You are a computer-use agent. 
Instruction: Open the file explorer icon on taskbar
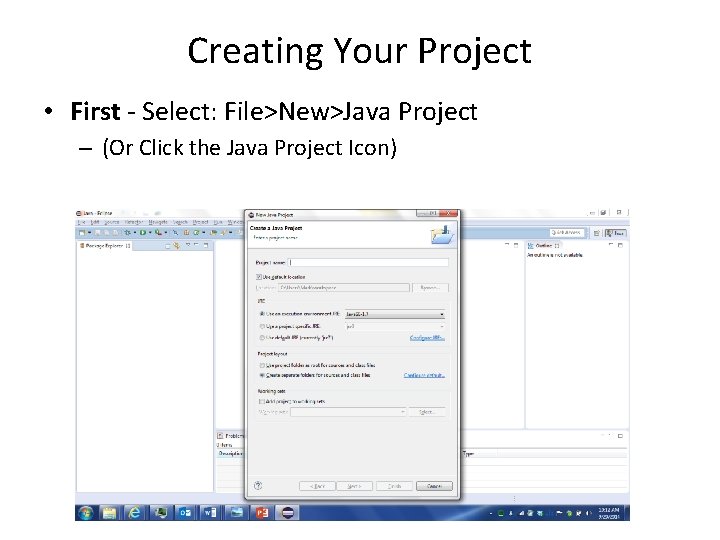coord(109,513)
